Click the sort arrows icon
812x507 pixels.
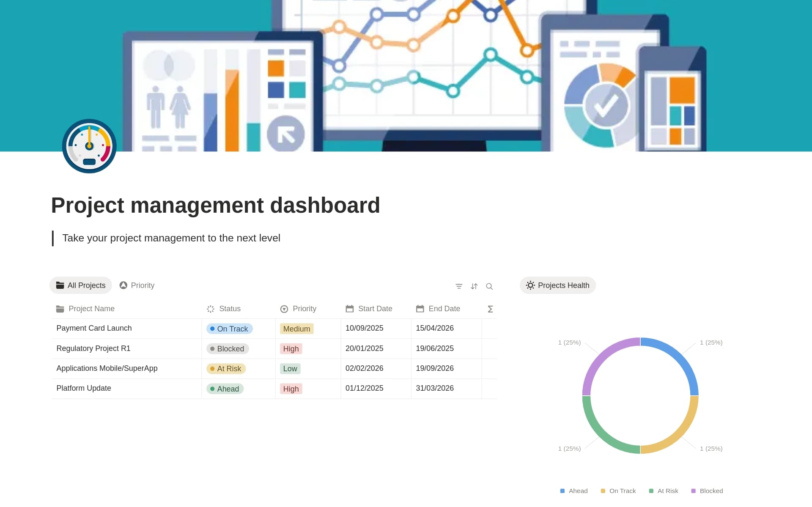(x=474, y=286)
